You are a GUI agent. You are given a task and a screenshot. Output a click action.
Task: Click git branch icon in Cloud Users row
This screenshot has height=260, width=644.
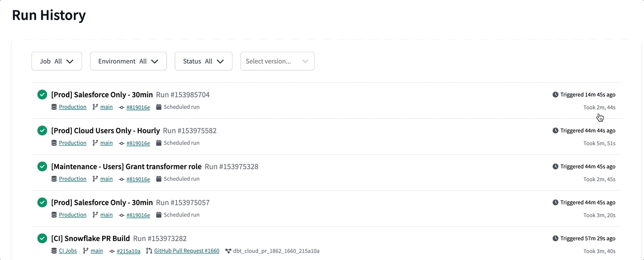point(95,143)
